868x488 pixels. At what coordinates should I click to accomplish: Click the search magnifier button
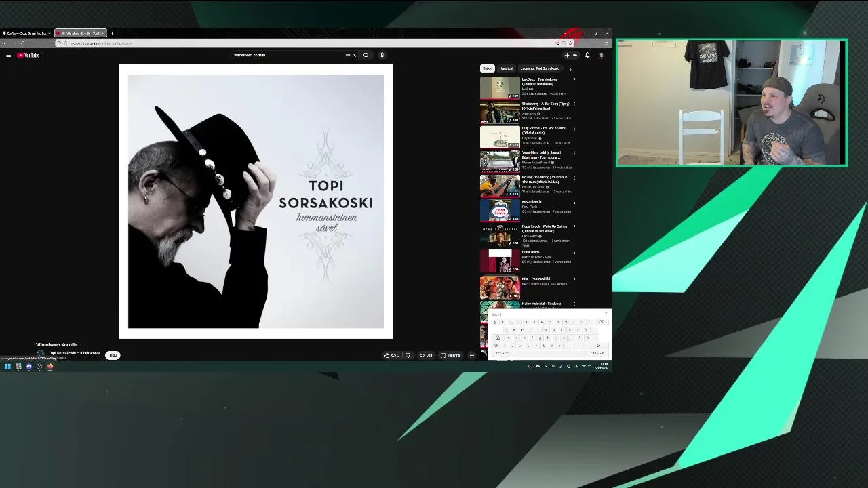coord(366,55)
